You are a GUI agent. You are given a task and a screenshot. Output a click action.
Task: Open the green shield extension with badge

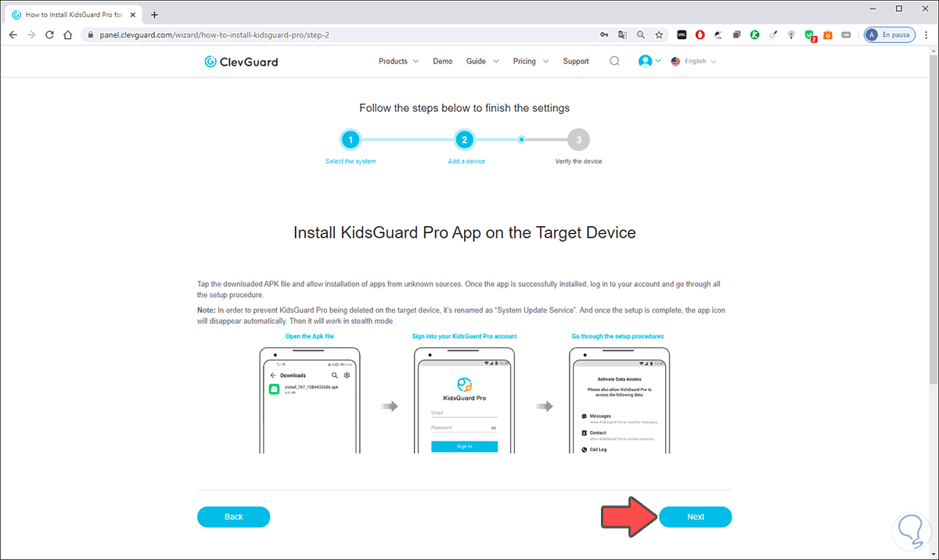coord(810,35)
